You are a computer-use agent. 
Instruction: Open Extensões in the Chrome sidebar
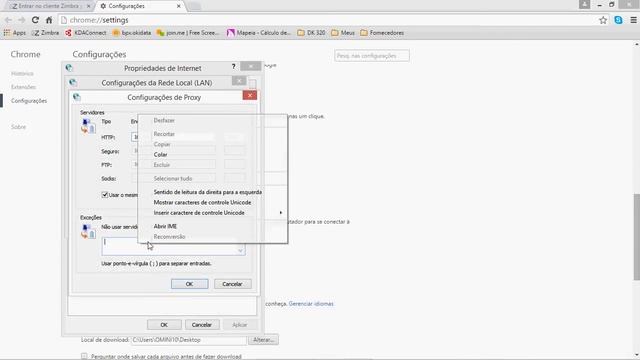(x=23, y=87)
